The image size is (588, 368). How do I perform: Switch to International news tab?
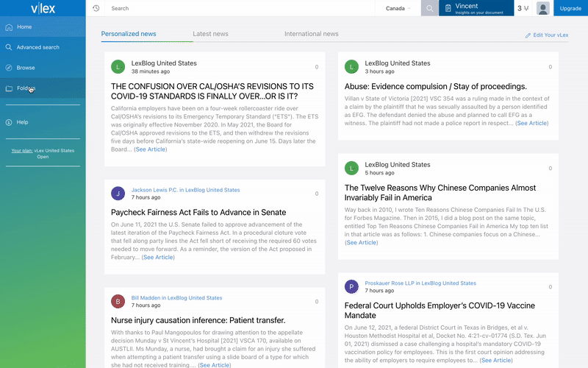click(311, 34)
